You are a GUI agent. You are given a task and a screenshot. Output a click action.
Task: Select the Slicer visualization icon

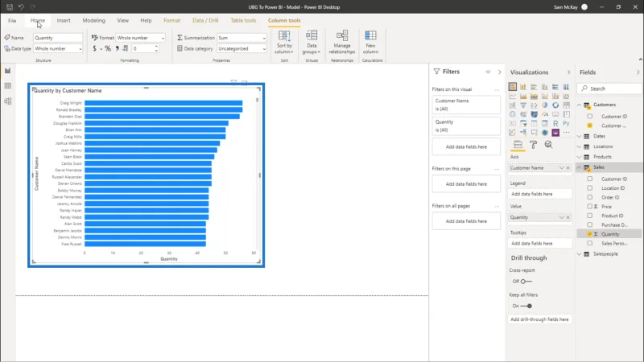coord(523,123)
